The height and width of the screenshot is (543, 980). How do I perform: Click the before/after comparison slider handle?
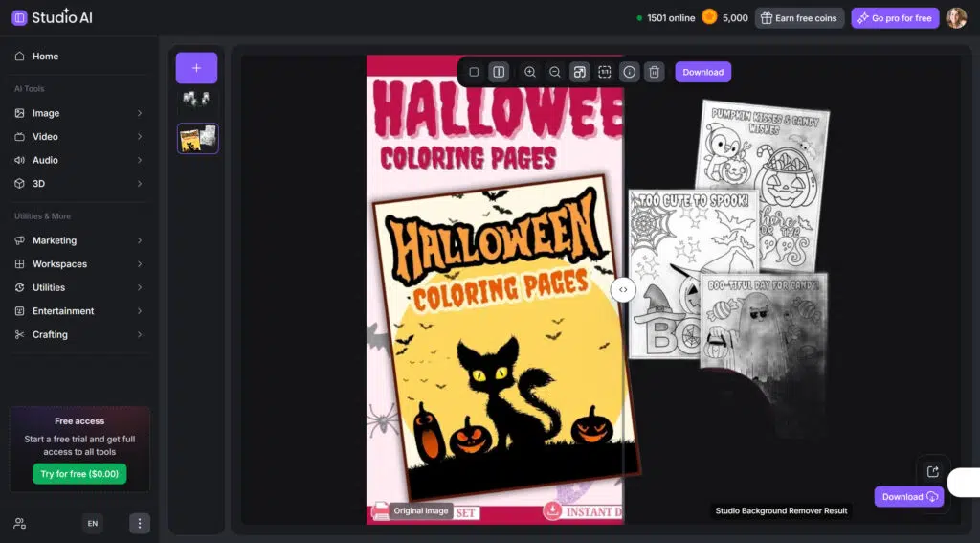tap(623, 289)
